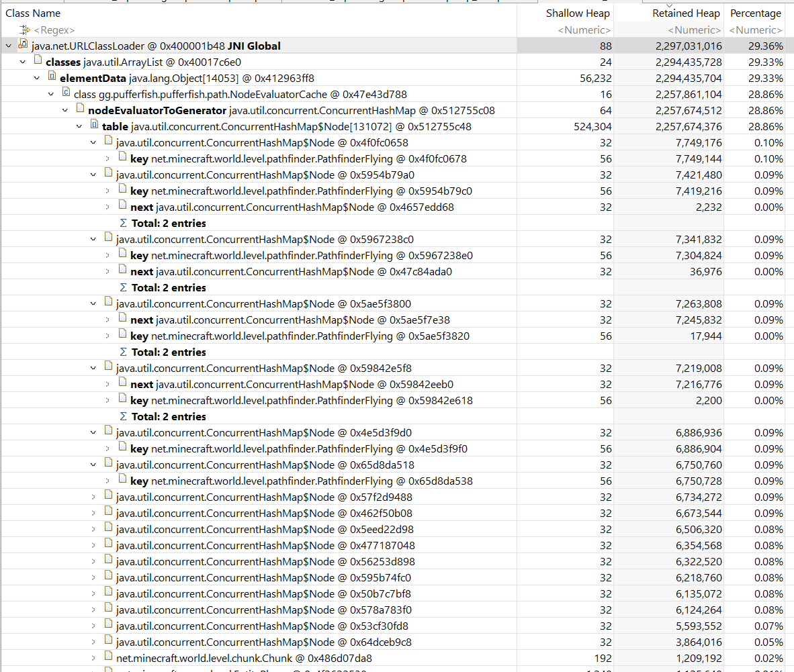Click the icon beside key PathfinderFlying @ 0x4f0fc0678

[x=123, y=158]
